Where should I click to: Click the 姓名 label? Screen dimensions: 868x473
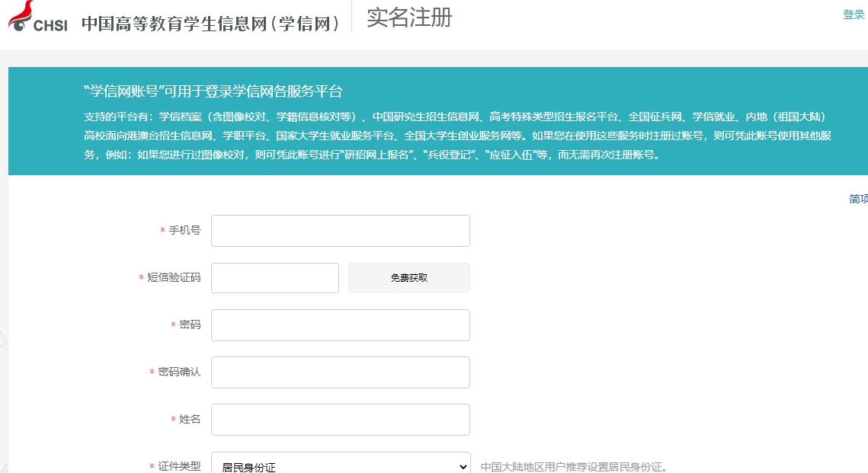190,420
